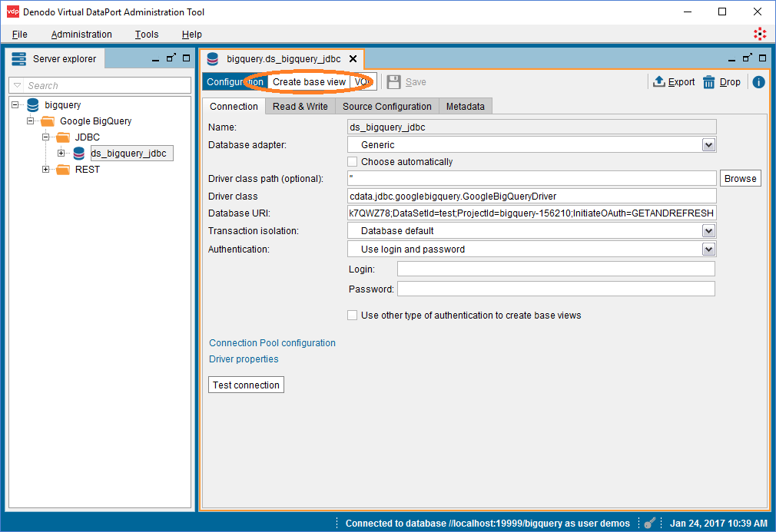776x532 pixels.
Task: Collapse the JDBC folder node
Action: click(x=45, y=137)
